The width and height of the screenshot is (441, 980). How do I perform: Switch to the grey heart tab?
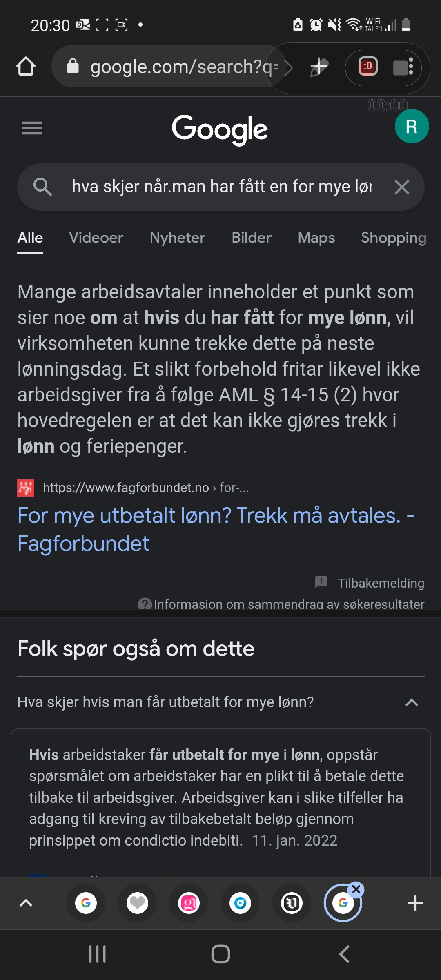[137, 903]
